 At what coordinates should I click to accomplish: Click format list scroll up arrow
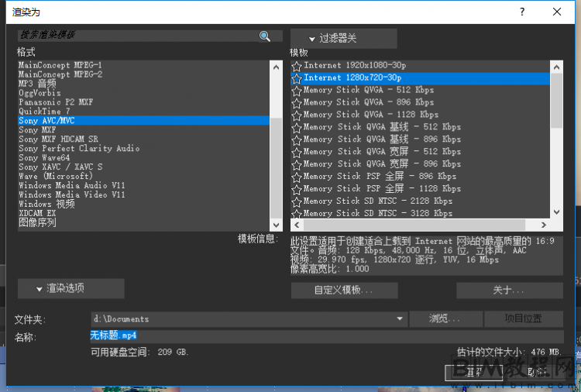[x=276, y=67]
